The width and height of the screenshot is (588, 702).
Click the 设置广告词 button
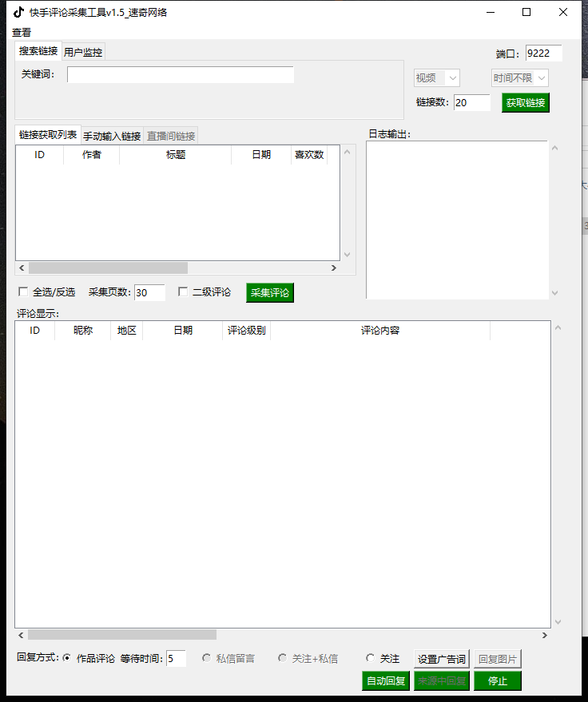(x=442, y=660)
